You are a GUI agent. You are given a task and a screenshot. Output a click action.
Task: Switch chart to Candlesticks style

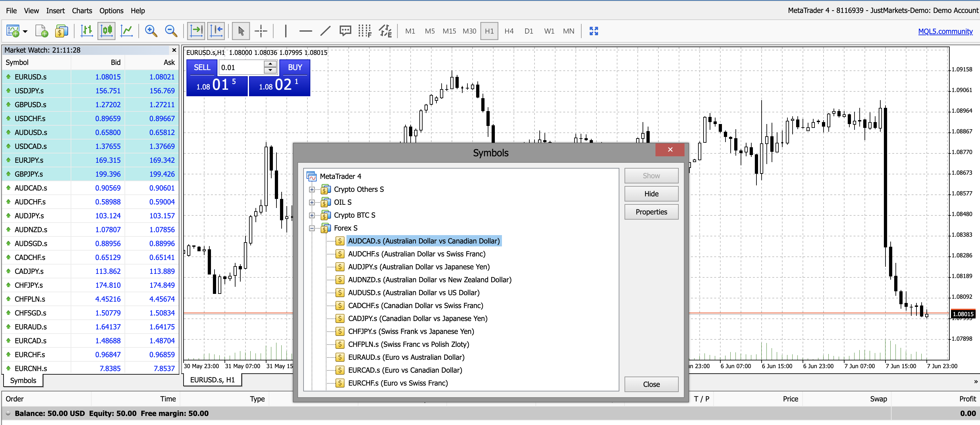pos(106,31)
